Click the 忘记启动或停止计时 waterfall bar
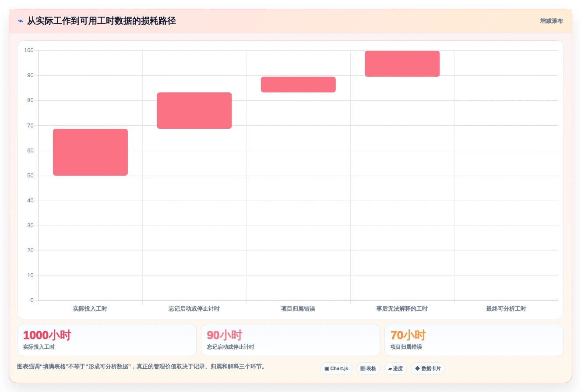This screenshot has height=392, width=581. (x=194, y=110)
